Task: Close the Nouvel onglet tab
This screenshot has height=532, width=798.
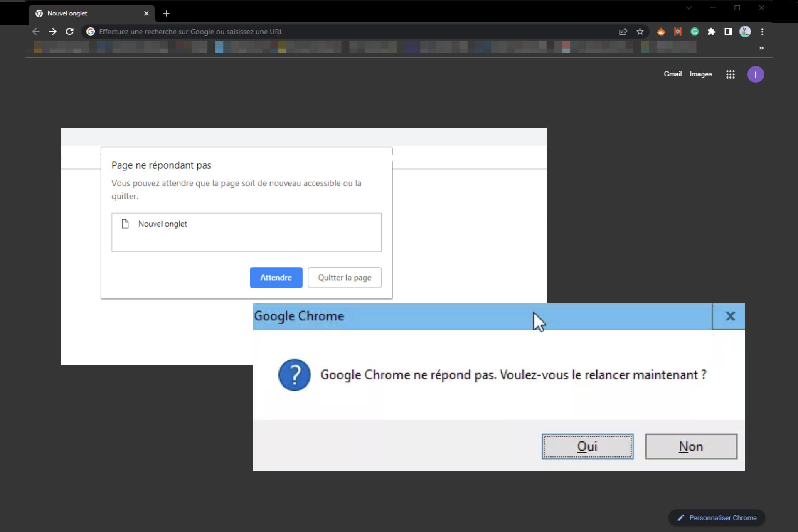Action: coord(146,14)
